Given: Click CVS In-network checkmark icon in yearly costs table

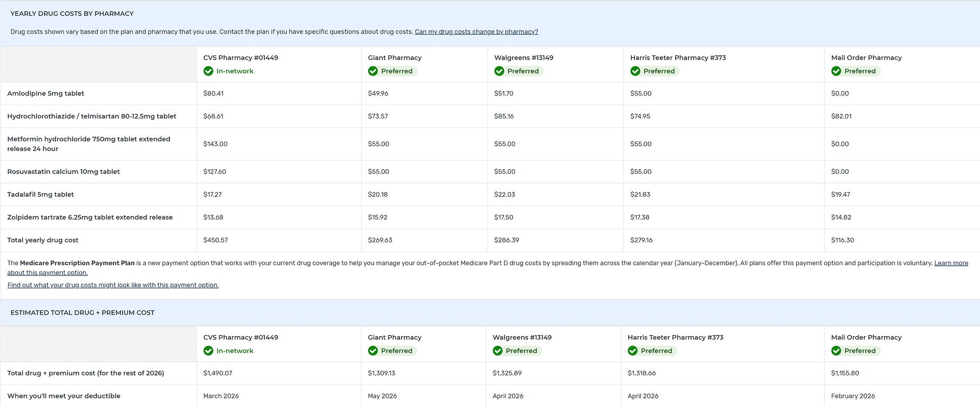Looking at the screenshot, I should [x=208, y=71].
